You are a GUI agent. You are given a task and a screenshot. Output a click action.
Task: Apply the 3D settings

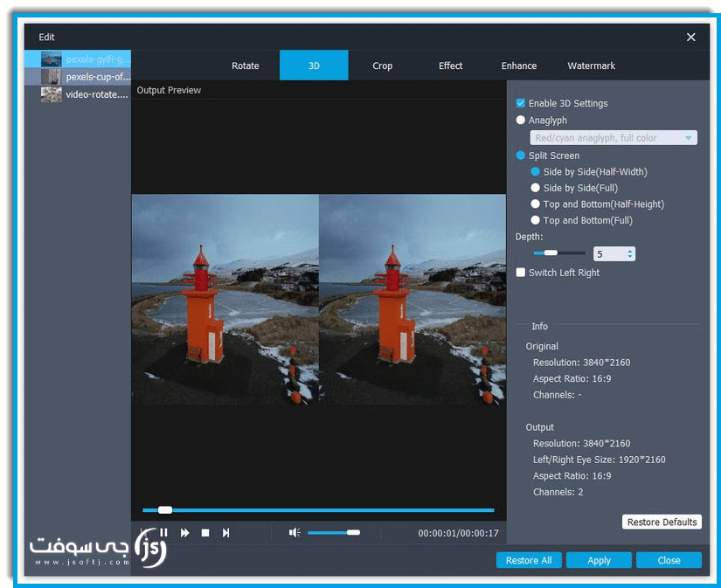click(599, 560)
